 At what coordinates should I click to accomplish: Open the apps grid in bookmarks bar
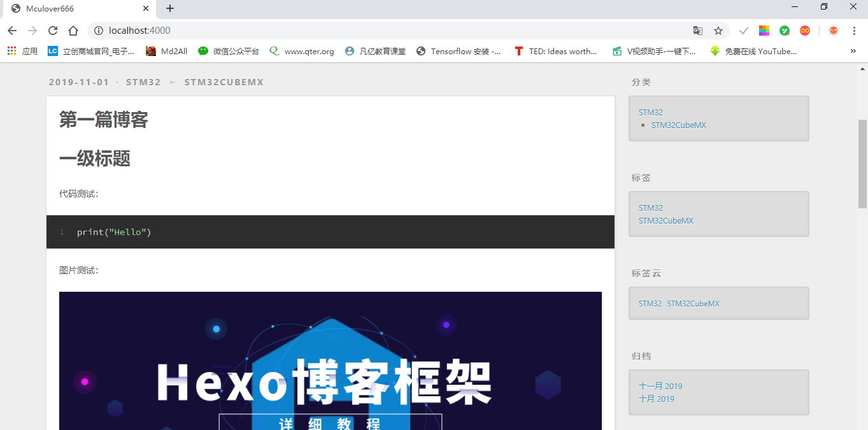coord(22,51)
